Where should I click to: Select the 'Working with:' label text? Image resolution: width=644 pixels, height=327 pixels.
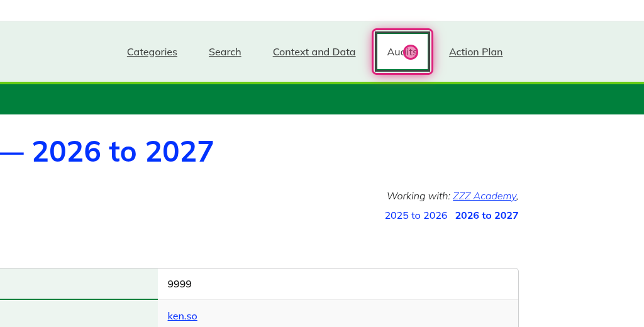418,196
